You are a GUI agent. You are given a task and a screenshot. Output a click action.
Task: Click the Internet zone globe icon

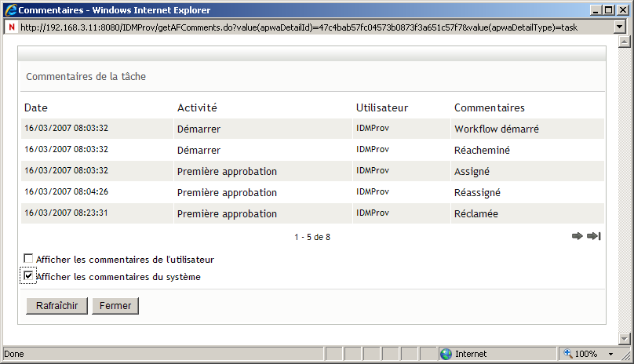446,354
